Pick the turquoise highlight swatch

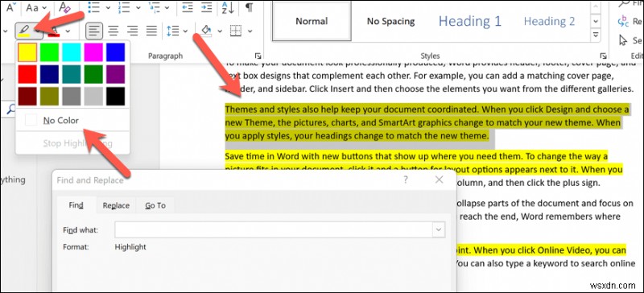(72, 52)
